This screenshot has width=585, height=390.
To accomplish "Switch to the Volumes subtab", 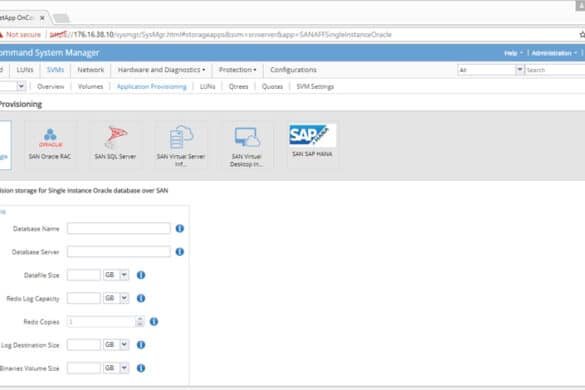I will click(90, 87).
